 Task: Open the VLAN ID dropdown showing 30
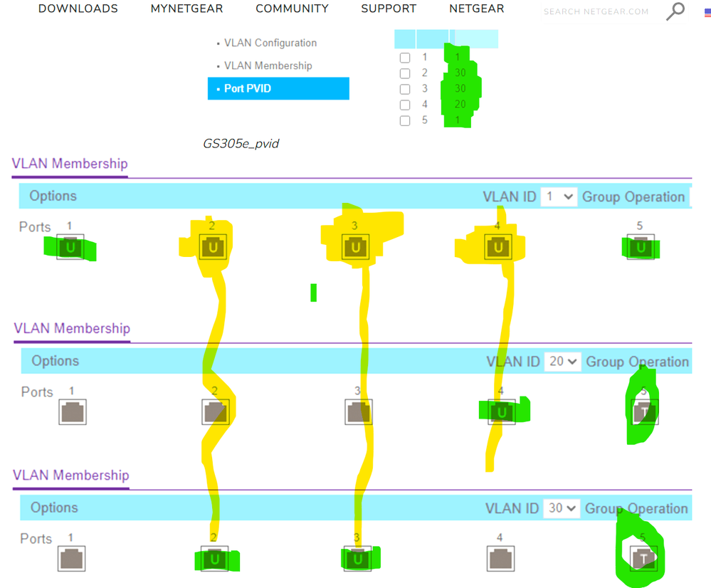562,508
